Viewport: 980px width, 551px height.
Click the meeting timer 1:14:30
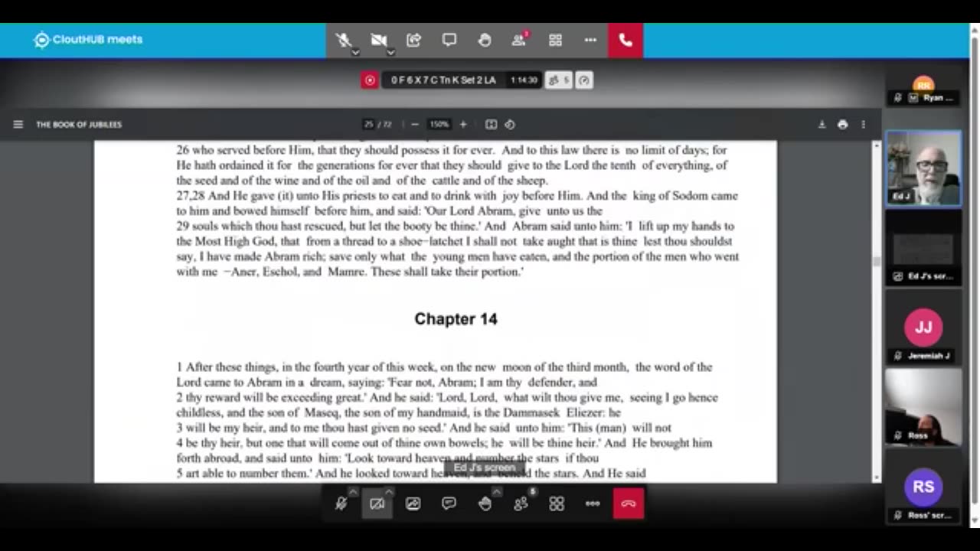524,80
